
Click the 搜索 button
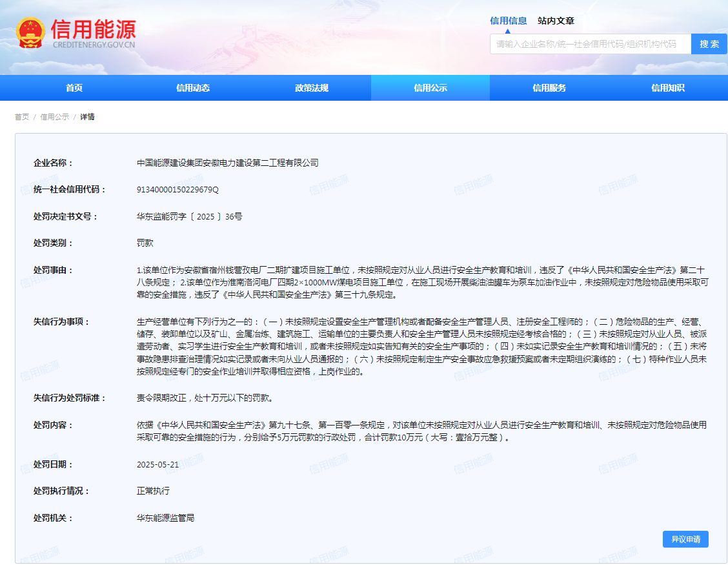(709, 44)
